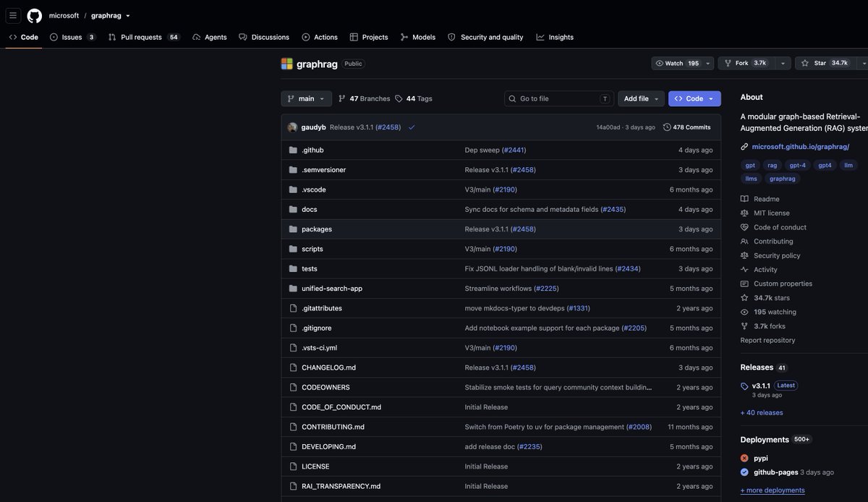
Task: Switch to the Pull requests tab
Action: [143, 37]
